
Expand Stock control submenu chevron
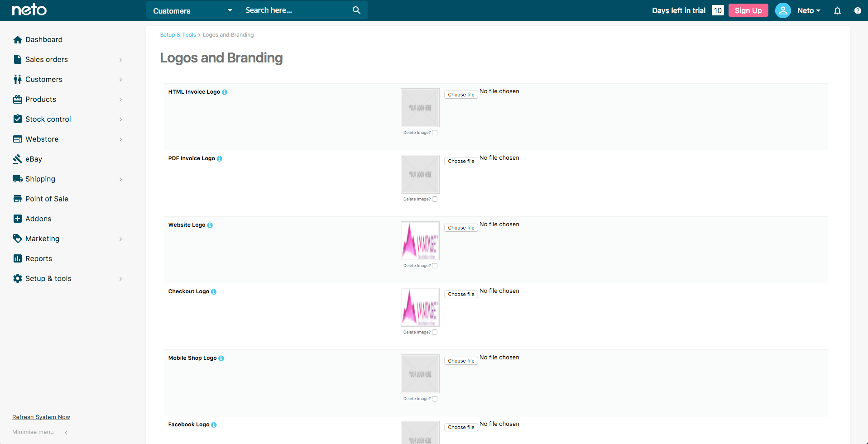(120, 119)
